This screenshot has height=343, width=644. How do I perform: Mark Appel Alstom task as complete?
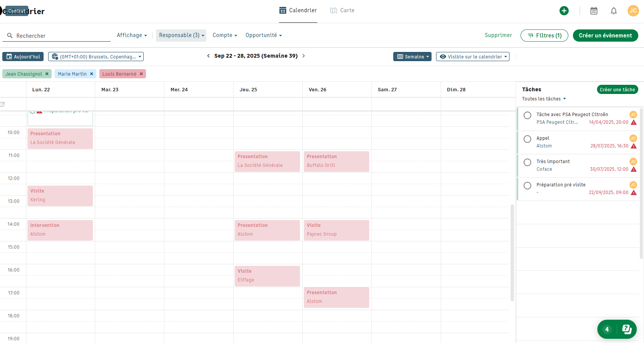point(527,139)
